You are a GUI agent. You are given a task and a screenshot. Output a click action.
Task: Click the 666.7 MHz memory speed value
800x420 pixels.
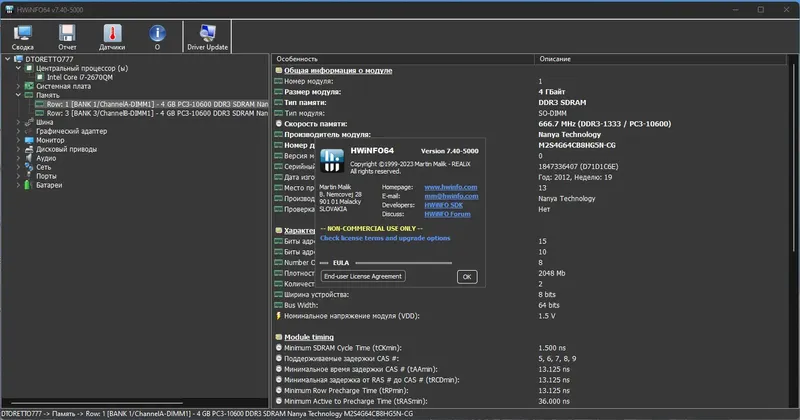(x=605, y=124)
